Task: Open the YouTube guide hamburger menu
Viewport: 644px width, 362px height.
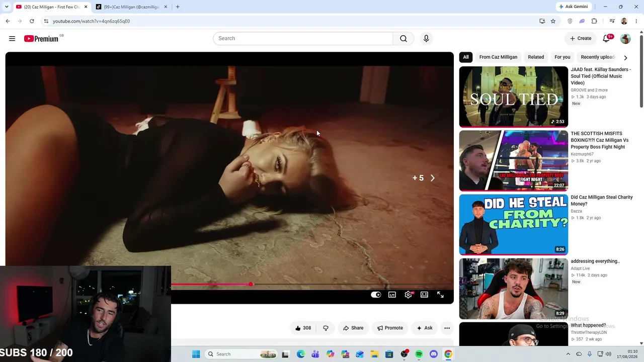Action: (x=12, y=39)
